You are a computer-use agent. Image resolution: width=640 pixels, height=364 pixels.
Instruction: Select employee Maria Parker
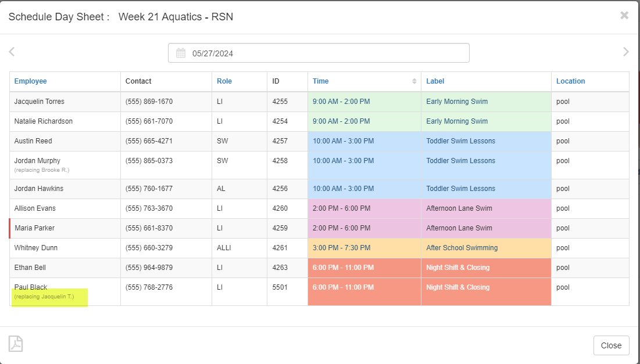(35, 228)
